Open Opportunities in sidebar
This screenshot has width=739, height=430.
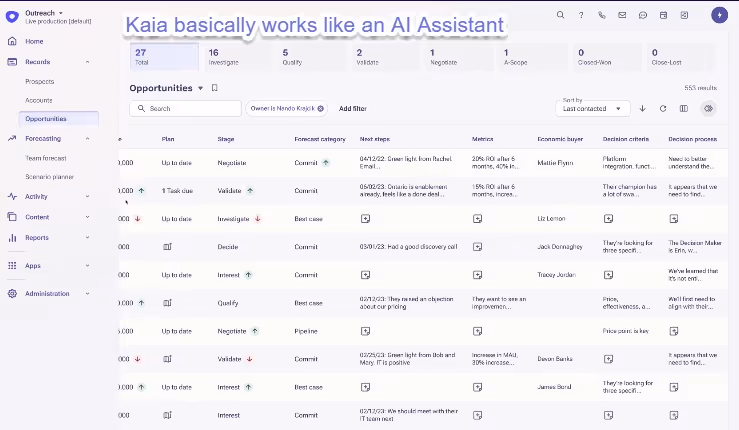(59, 119)
